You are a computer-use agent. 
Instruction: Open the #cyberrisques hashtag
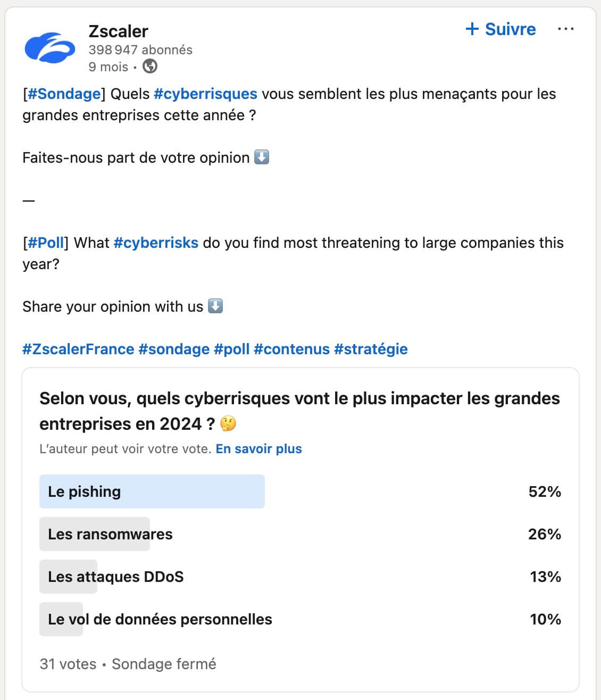coord(205,94)
